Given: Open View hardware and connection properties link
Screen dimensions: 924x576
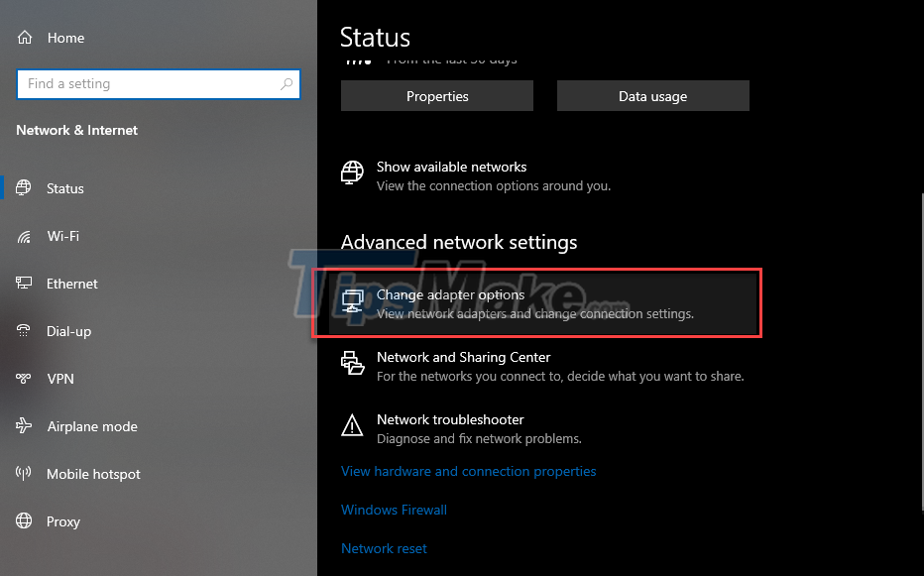Looking at the screenshot, I should click(x=469, y=471).
